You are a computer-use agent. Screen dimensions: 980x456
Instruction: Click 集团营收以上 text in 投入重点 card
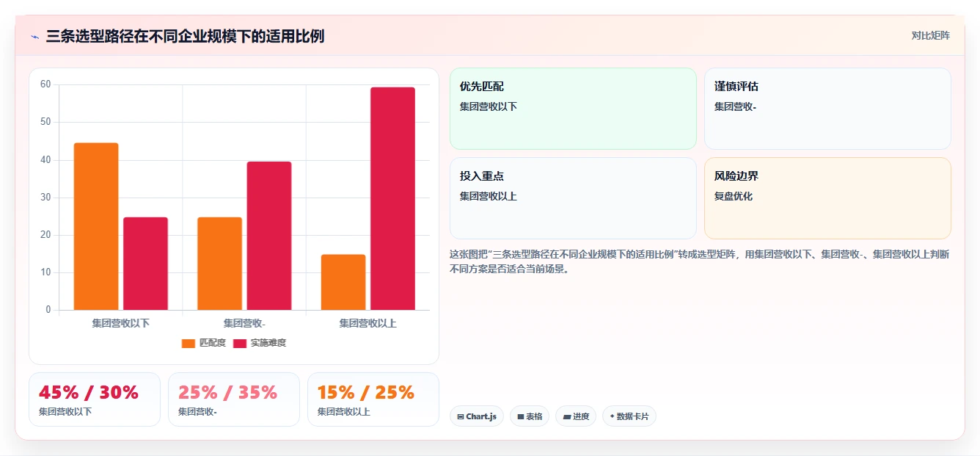click(x=489, y=196)
